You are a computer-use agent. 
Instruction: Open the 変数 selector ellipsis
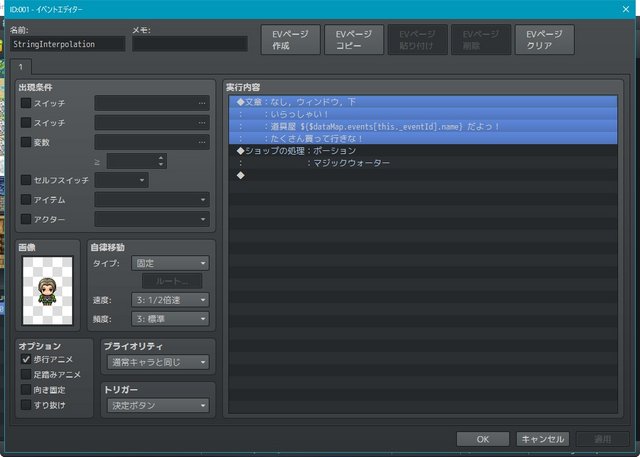point(202,142)
